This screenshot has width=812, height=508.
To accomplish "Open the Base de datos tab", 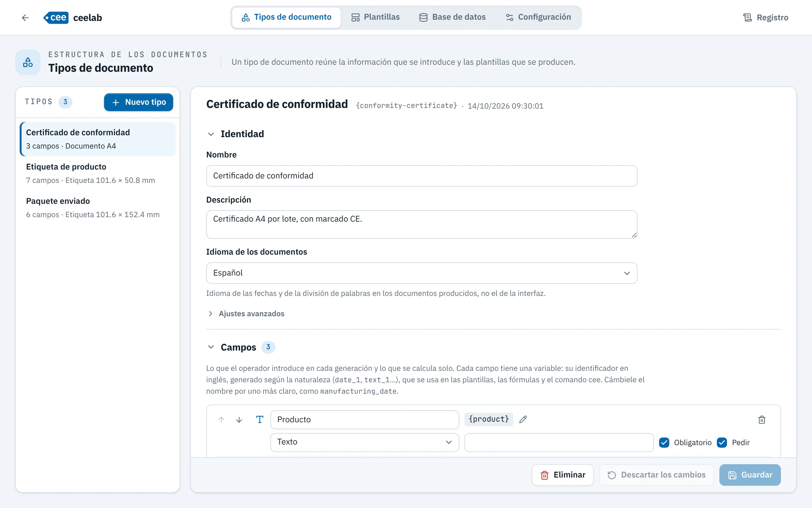I will click(x=452, y=17).
